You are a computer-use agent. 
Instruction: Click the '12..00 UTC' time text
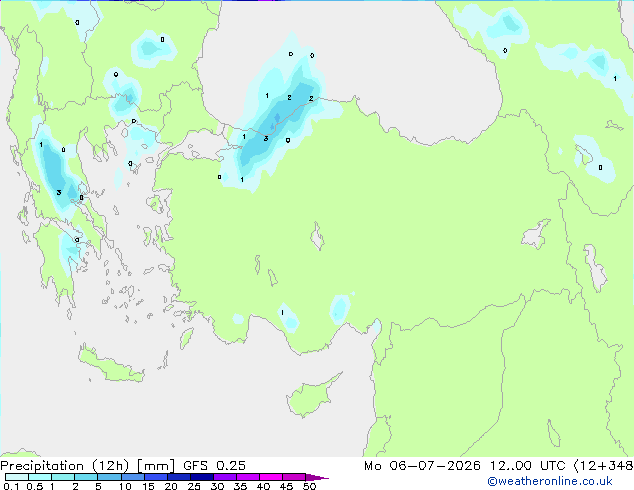527,466
